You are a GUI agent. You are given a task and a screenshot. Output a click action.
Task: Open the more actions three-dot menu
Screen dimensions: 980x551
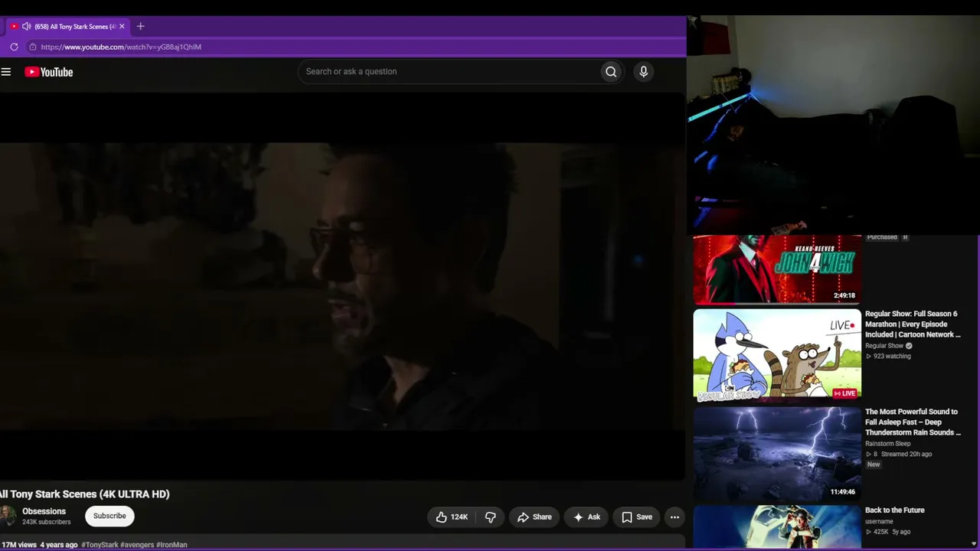[x=675, y=517]
